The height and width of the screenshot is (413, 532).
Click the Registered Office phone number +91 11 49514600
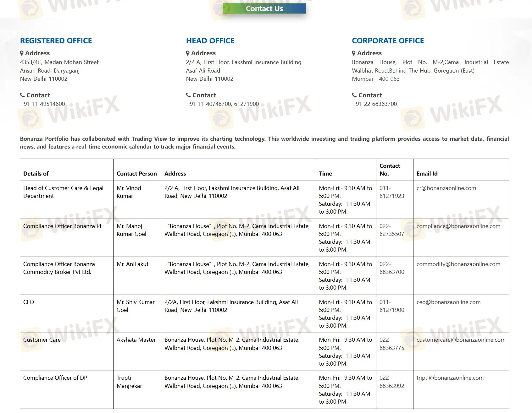42,104
